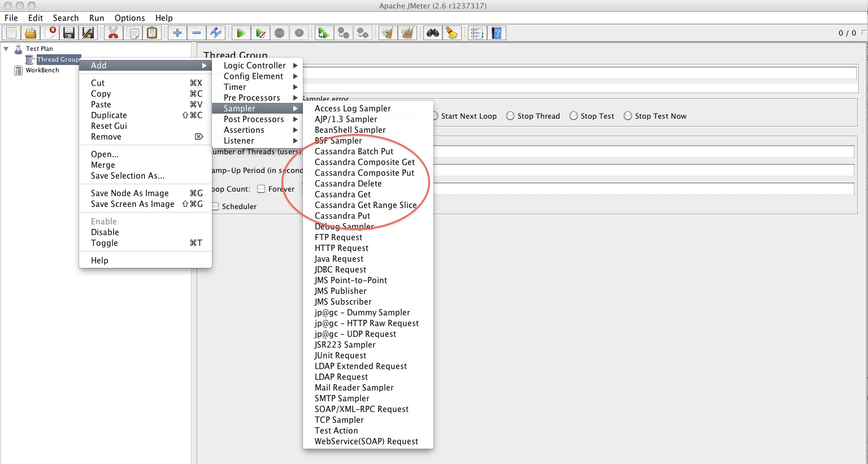Collapse the Test Plan tree node

tap(6, 49)
